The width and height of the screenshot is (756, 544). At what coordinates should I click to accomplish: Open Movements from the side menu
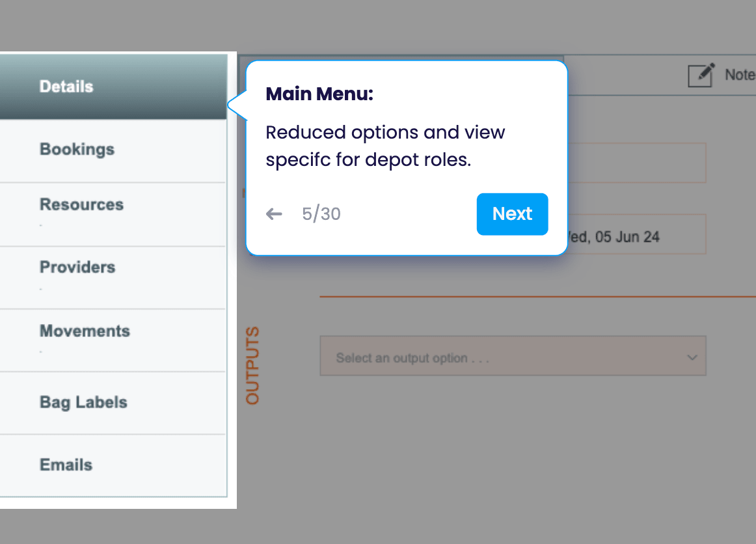click(x=85, y=331)
